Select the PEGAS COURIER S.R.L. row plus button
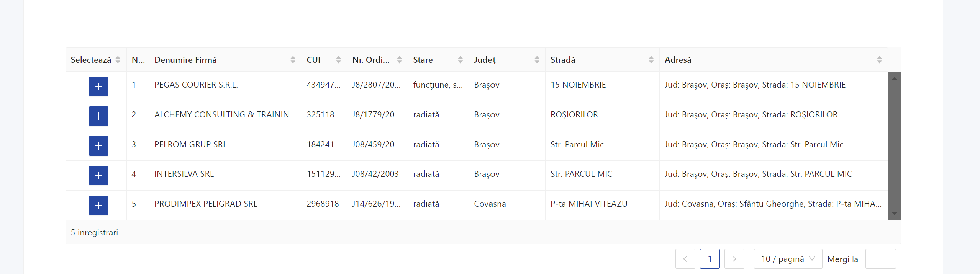 [x=98, y=86]
